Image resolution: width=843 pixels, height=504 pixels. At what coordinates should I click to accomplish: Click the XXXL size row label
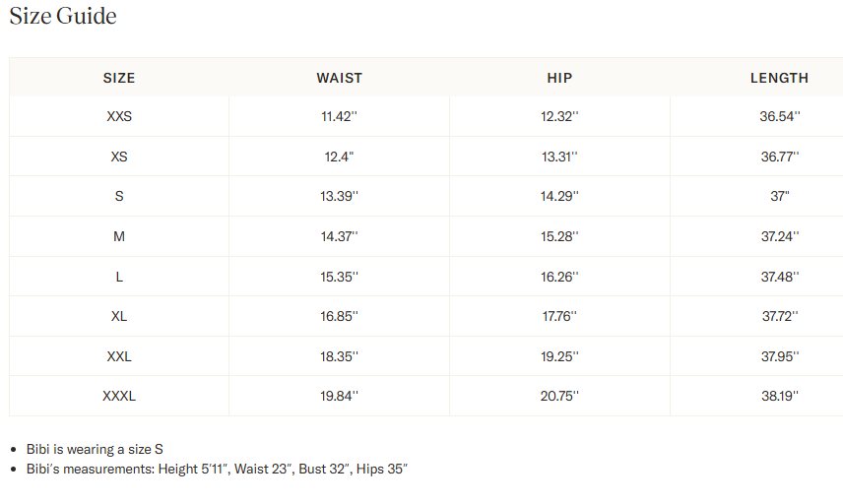point(119,397)
